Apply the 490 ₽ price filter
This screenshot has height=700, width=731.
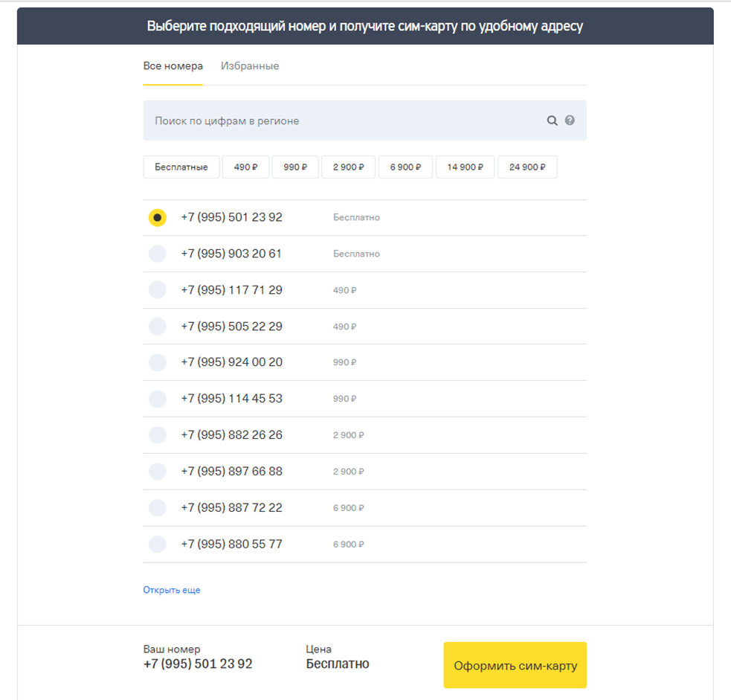point(245,167)
